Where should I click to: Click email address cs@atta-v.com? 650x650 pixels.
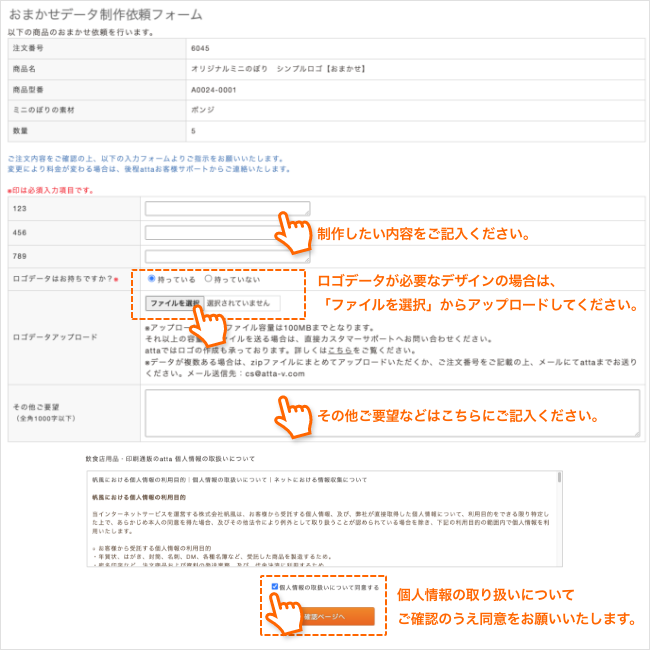click(275, 374)
